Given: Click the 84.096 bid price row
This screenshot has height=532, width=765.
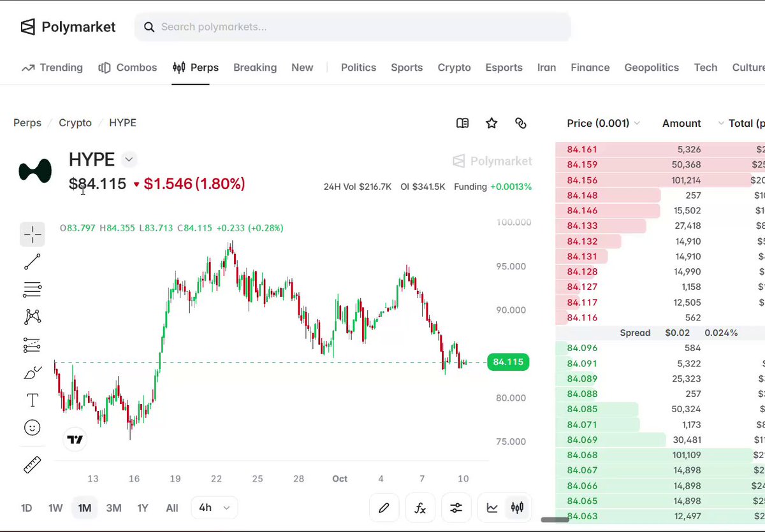Looking at the screenshot, I should 660,348.
